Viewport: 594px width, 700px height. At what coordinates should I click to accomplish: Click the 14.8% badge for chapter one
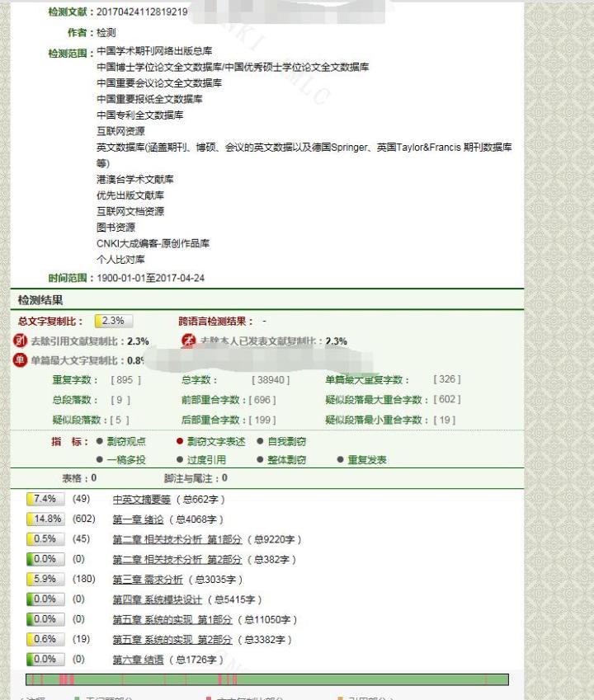point(45,519)
